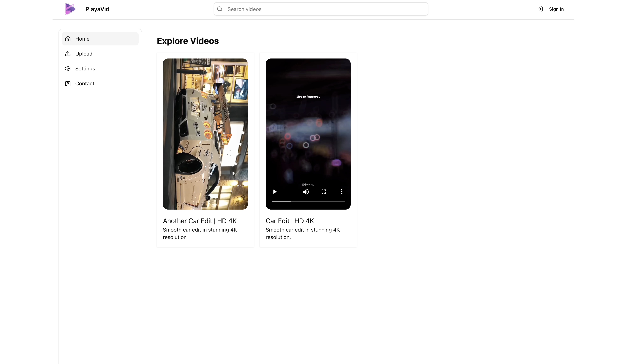Click the Upload tray icon

coord(68,53)
